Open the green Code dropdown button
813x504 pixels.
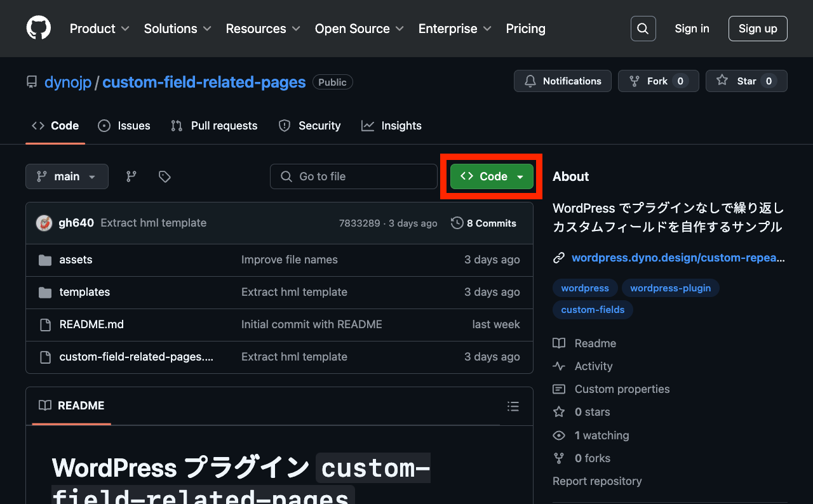pos(492,176)
